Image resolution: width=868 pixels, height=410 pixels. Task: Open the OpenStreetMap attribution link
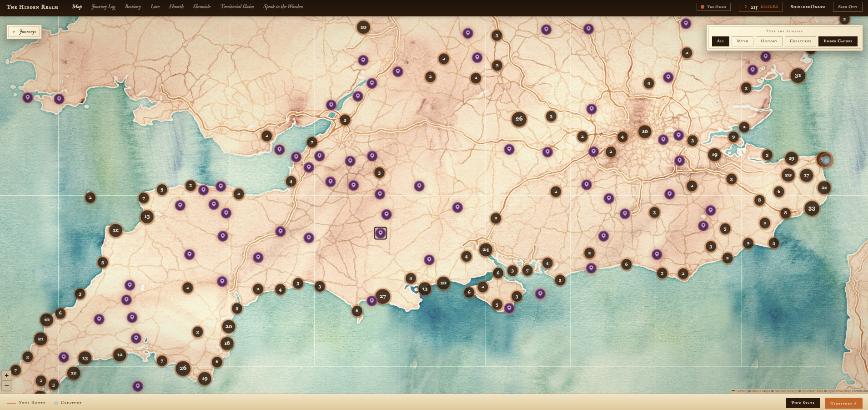click(x=839, y=391)
